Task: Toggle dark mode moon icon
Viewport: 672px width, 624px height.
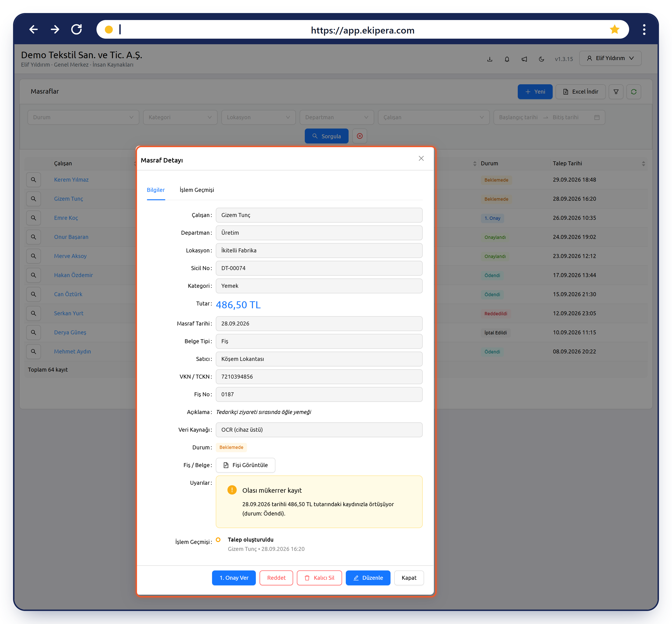Action: point(541,59)
